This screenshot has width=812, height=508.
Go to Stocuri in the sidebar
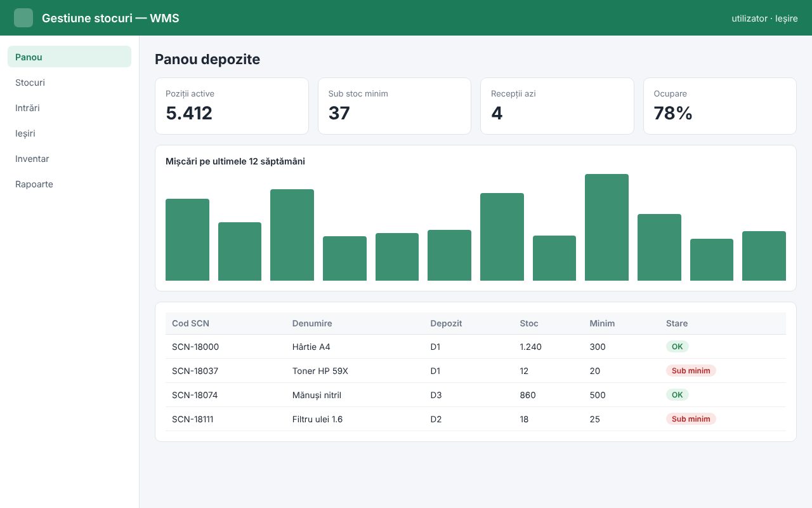(x=70, y=83)
